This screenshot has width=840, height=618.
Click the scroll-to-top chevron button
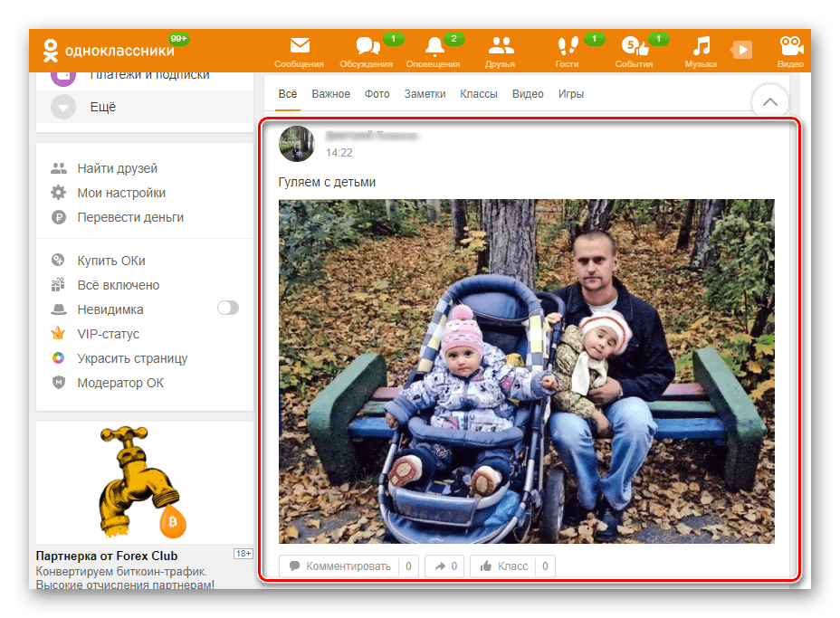[x=769, y=101]
